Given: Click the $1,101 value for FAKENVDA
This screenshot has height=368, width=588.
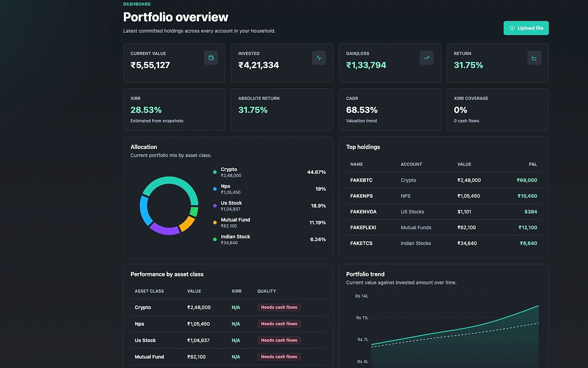Looking at the screenshot, I should click(464, 212).
